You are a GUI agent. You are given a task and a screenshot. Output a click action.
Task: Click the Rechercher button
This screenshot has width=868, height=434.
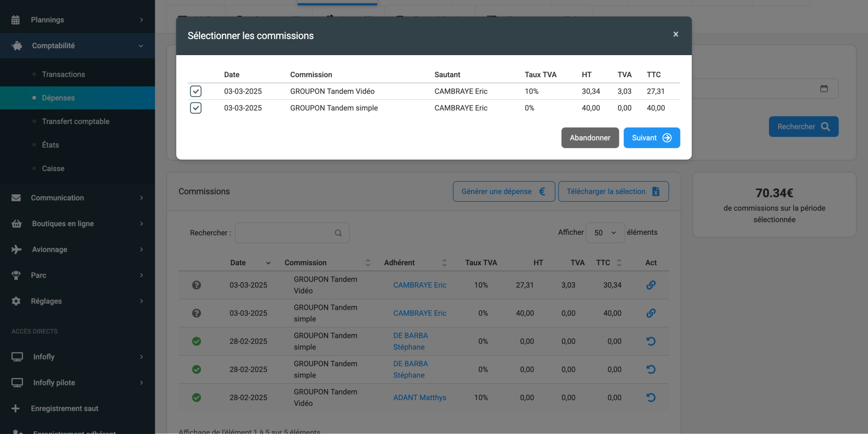point(803,127)
